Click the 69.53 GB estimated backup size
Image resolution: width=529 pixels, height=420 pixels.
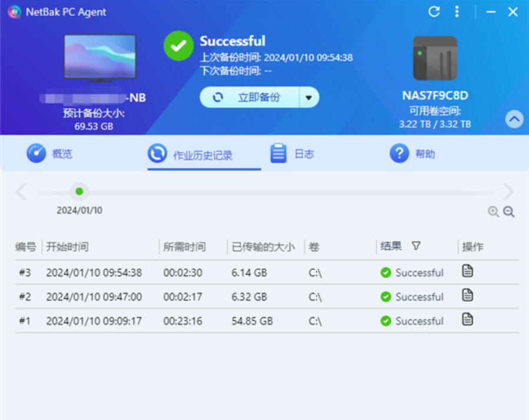pos(94,126)
